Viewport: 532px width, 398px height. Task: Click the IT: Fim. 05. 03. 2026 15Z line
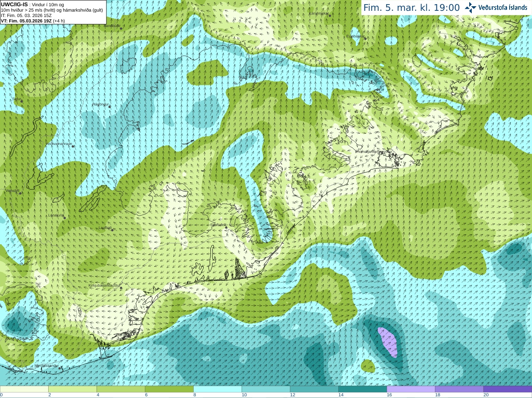[26, 15]
